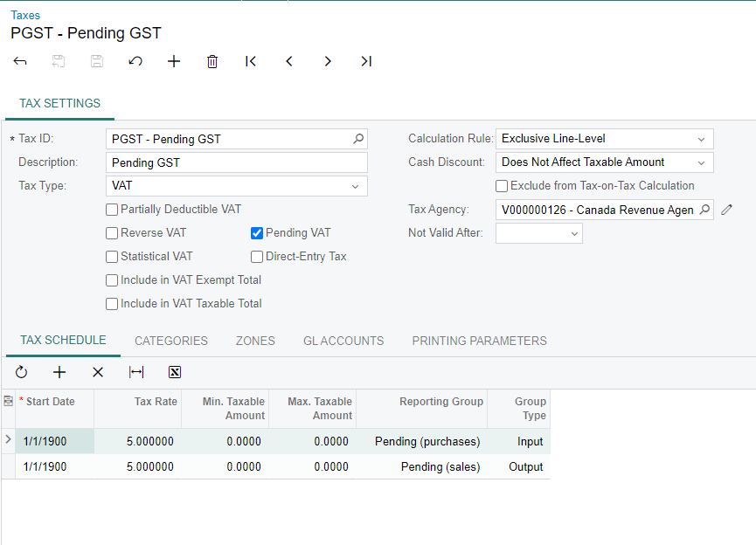Image resolution: width=756 pixels, height=545 pixels.
Task: Click Max. Taxable Amount in Input row
Action: pyautogui.click(x=312, y=441)
